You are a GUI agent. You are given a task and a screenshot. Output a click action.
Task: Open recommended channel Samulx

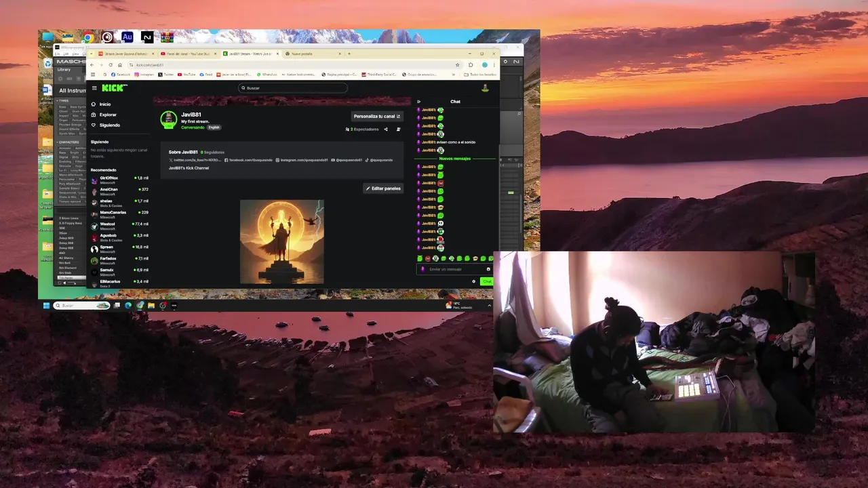point(119,272)
